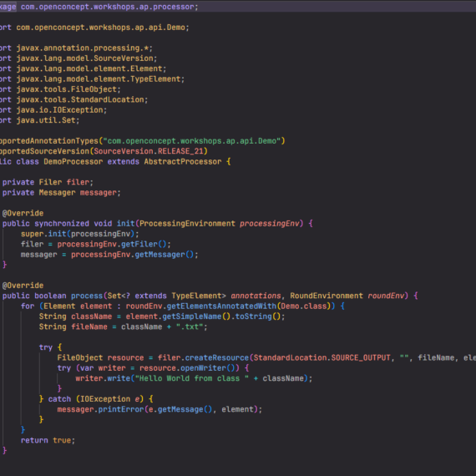Click Demo.class inside the for loop
Screen dimensions: 476x476
tap(304, 306)
